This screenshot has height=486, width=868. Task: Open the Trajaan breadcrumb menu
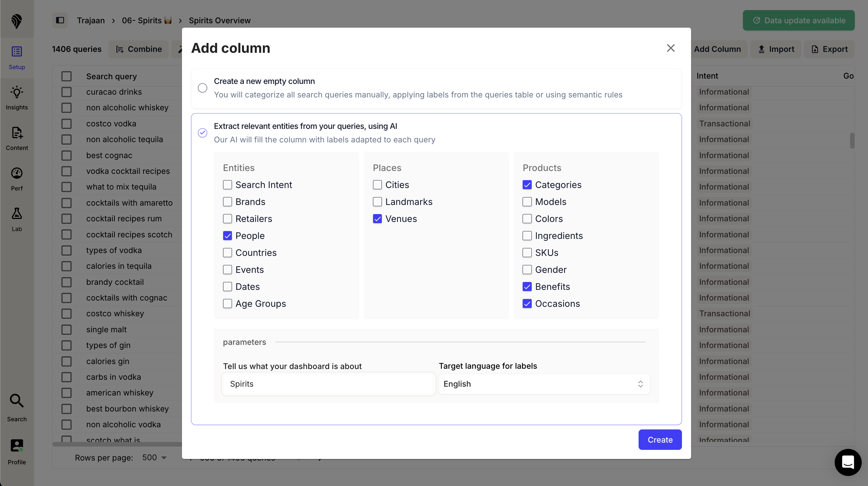click(91, 20)
